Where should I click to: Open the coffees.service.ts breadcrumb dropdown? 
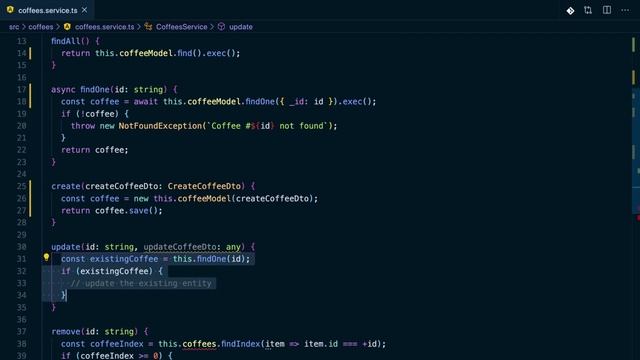point(104,27)
